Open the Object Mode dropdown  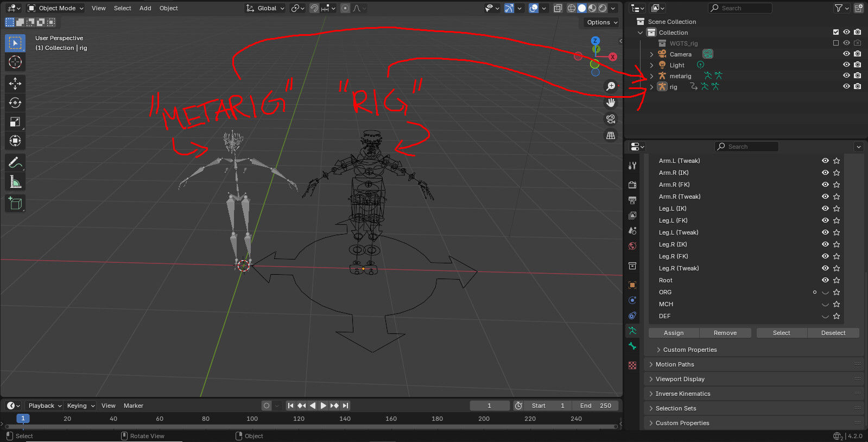[55, 8]
